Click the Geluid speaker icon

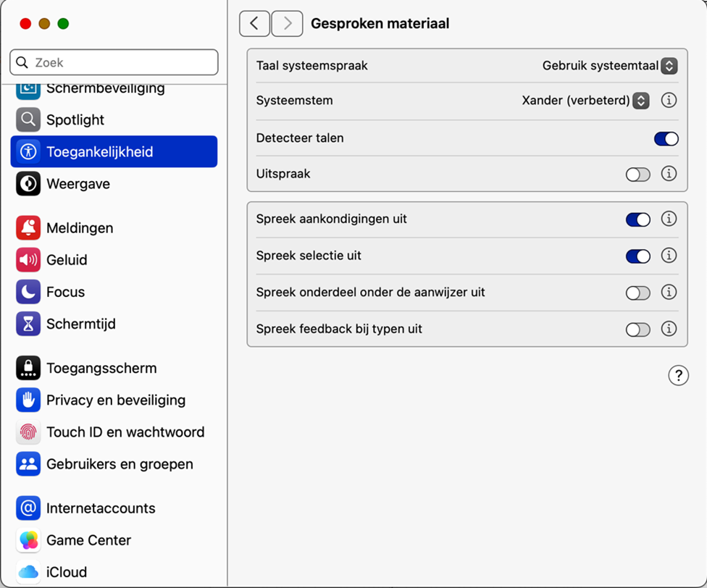click(x=28, y=259)
